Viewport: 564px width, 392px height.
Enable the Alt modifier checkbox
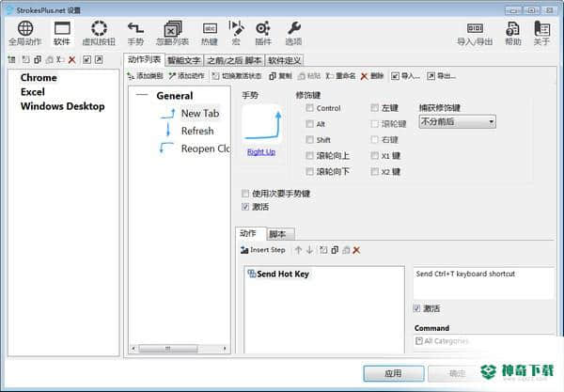click(x=309, y=124)
